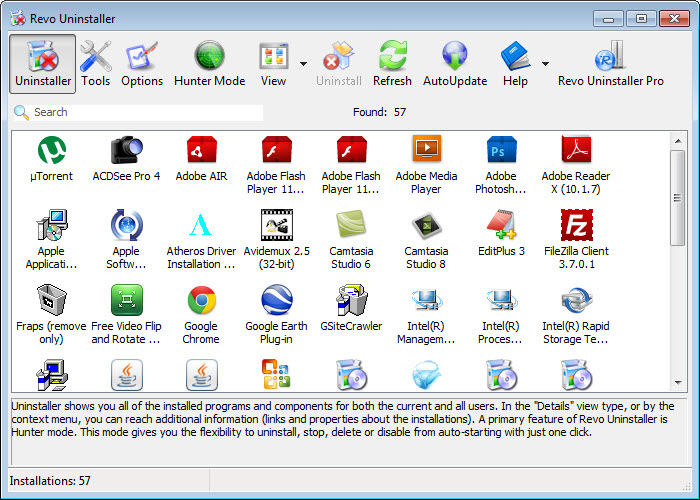Activate Hunter Mode
700x500 pixels.
click(x=209, y=63)
